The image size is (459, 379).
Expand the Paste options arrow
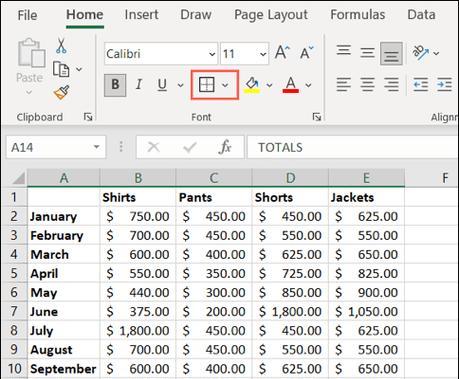point(29,92)
